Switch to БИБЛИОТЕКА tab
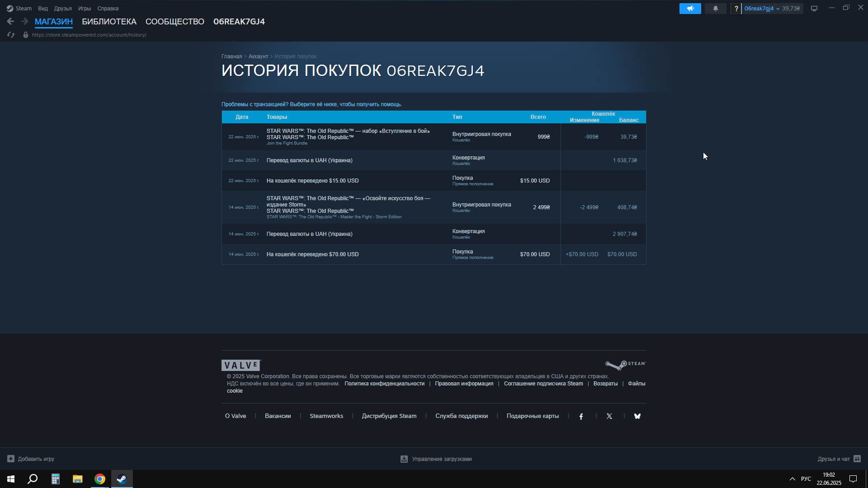The height and width of the screenshot is (488, 868). 109,22
